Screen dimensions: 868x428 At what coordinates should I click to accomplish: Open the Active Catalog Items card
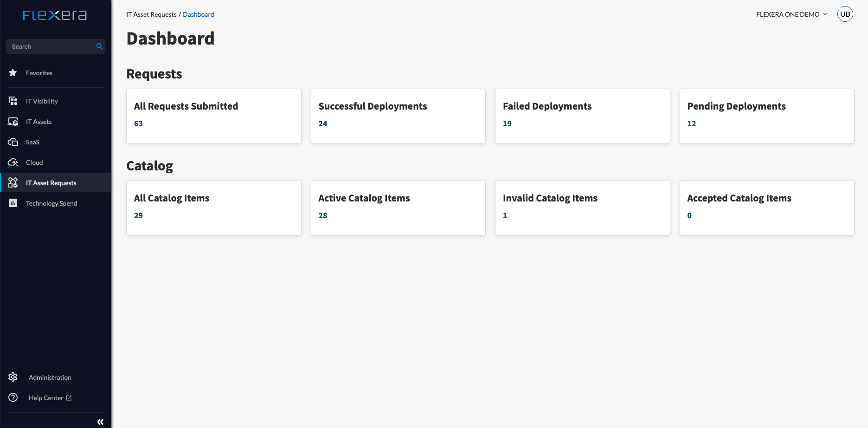[398, 208]
